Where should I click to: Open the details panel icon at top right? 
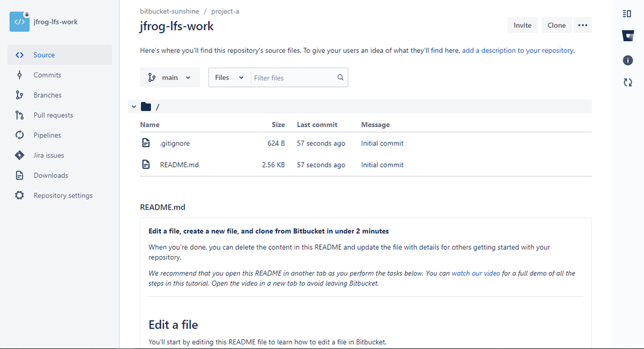[627, 14]
